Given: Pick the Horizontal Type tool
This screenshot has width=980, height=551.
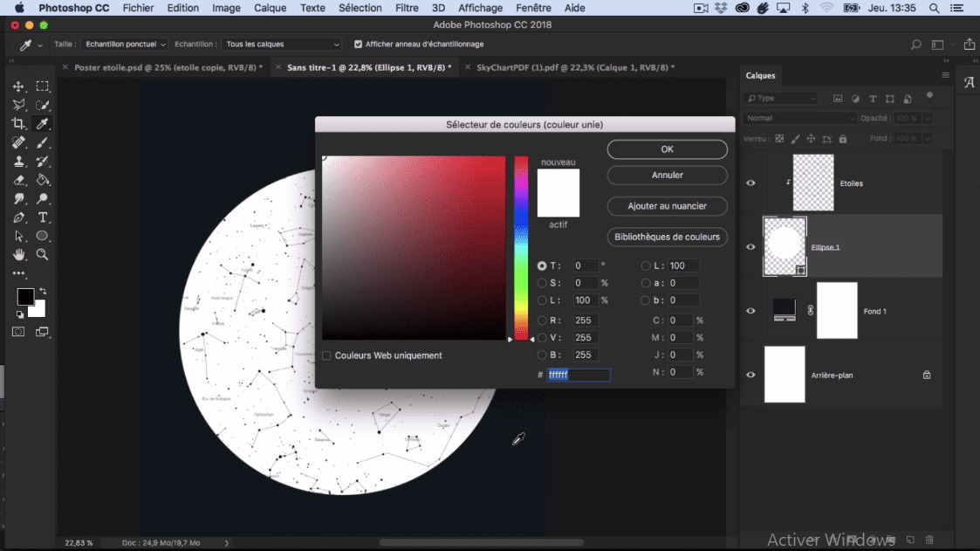Looking at the screenshot, I should coord(42,217).
